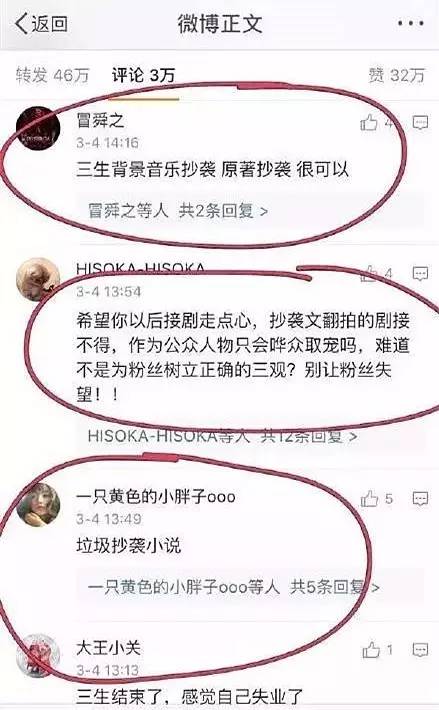
Task: Open reply bubble on 大王小关 comment
Action: pos(420,649)
